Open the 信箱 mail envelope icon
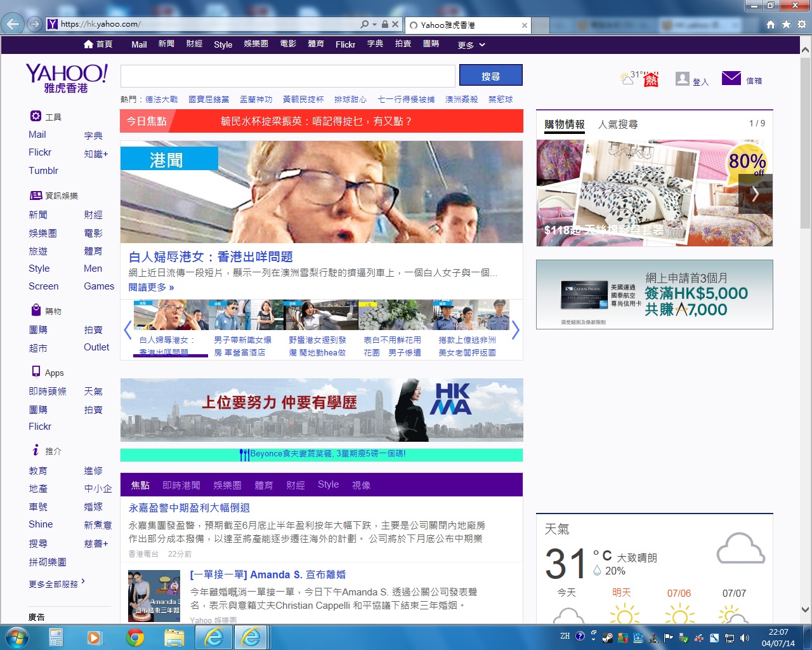Image resolution: width=812 pixels, height=650 pixels. (731, 78)
